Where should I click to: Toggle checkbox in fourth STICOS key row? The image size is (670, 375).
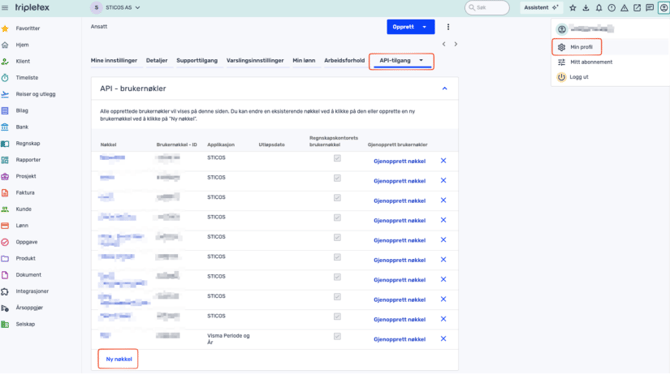click(x=337, y=218)
